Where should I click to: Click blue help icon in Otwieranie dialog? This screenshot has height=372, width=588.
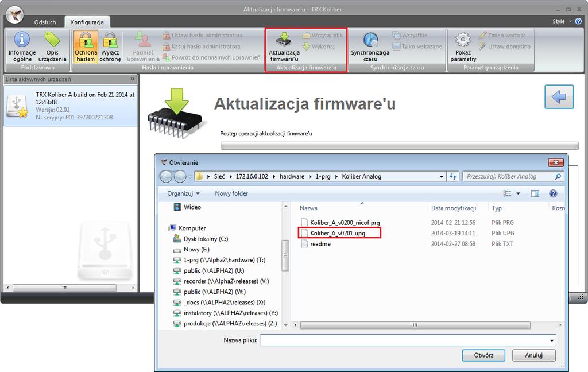point(553,193)
